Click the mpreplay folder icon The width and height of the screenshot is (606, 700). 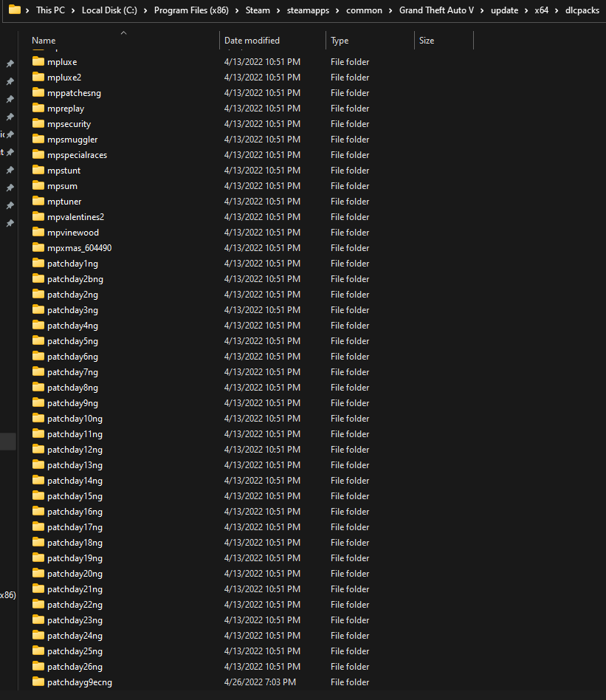(38, 108)
